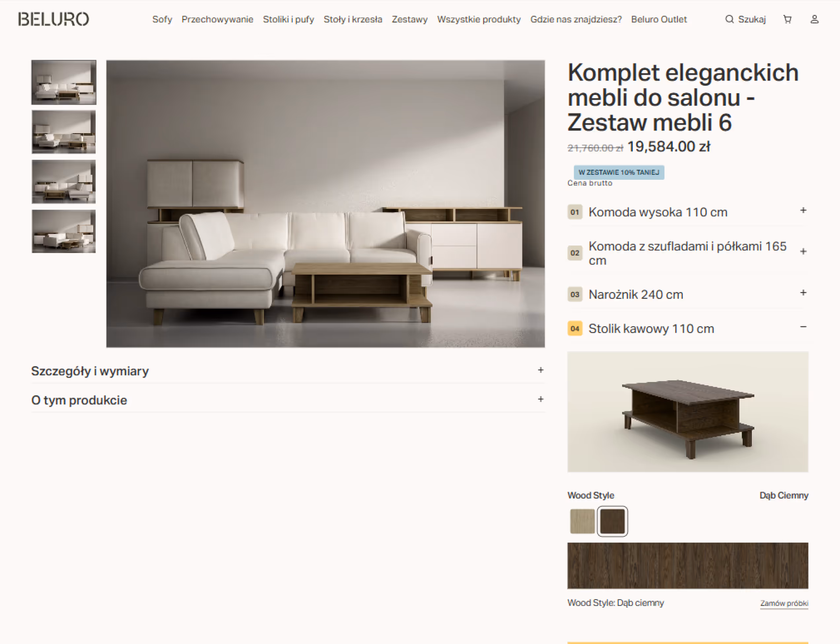Open the Sofy menu item
The height and width of the screenshot is (644, 840).
pos(162,19)
